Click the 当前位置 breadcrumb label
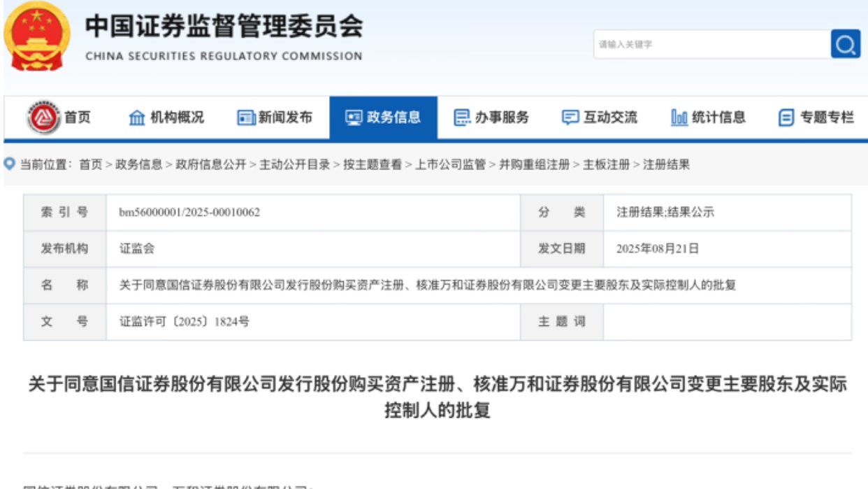 (x=45, y=164)
